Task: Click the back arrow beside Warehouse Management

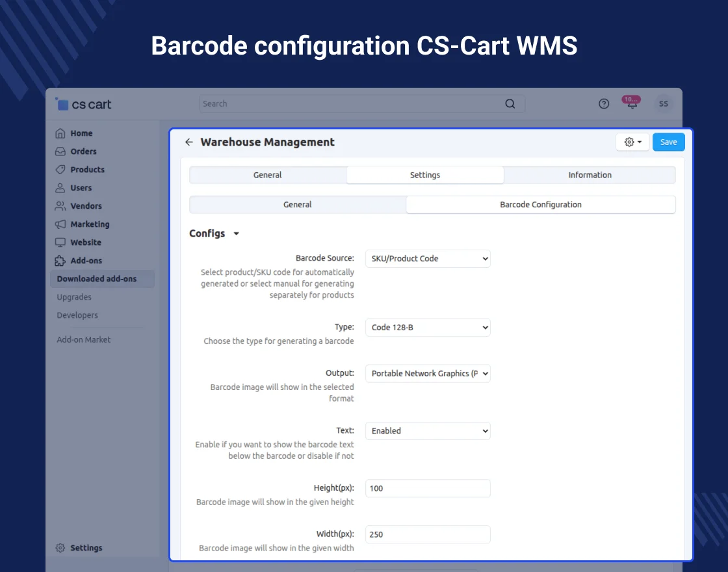Action: [x=189, y=142]
